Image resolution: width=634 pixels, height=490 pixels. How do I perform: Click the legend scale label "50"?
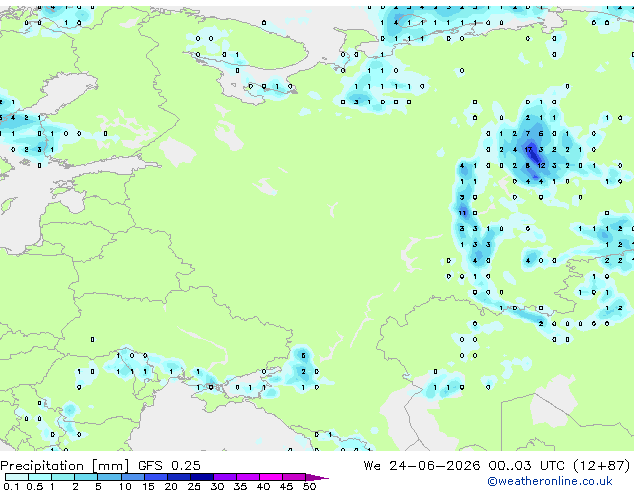[x=309, y=486]
